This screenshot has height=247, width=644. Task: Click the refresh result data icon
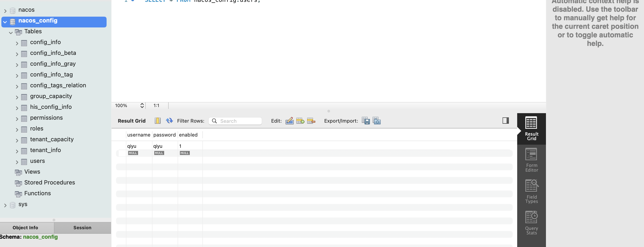[169, 121]
